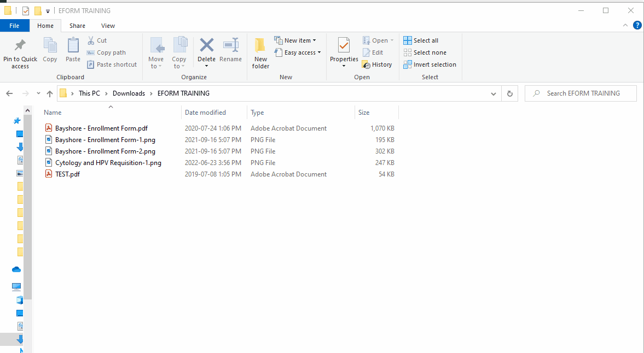The width and height of the screenshot is (644, 353).
Task: Refresh the EFORM TRAINING folder view
Action: point(509,93)
